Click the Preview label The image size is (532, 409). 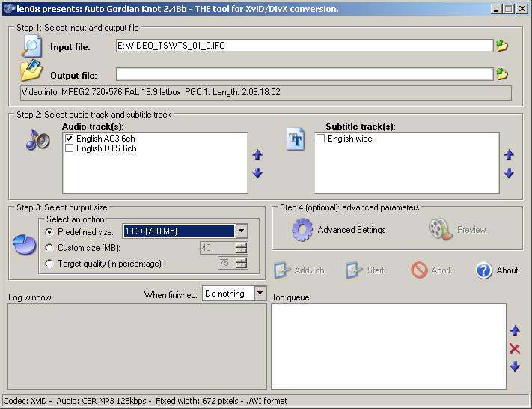click(x=471, y=230)
